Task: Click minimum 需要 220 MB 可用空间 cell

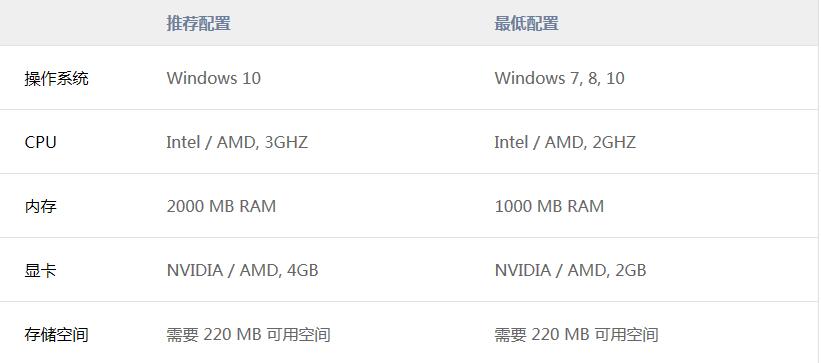Action: pos(576,335)
